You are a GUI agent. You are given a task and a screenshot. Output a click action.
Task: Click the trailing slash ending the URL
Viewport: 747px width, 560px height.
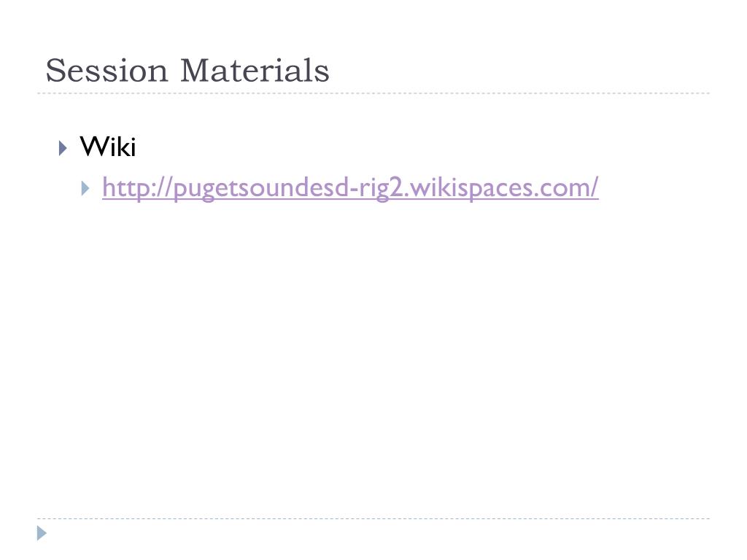(x=594, y=187)
